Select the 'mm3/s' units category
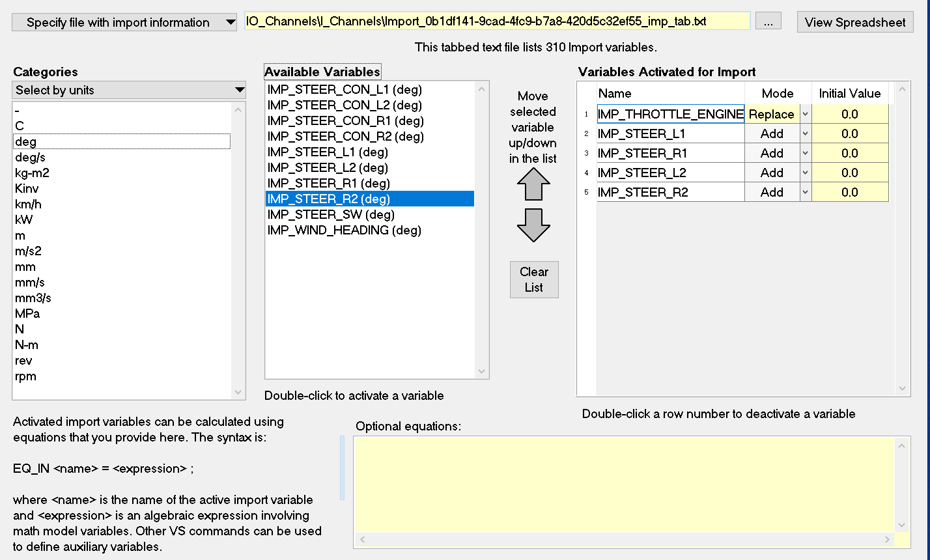The width and height of the screenshot is (930, 560). pos(122,298)
